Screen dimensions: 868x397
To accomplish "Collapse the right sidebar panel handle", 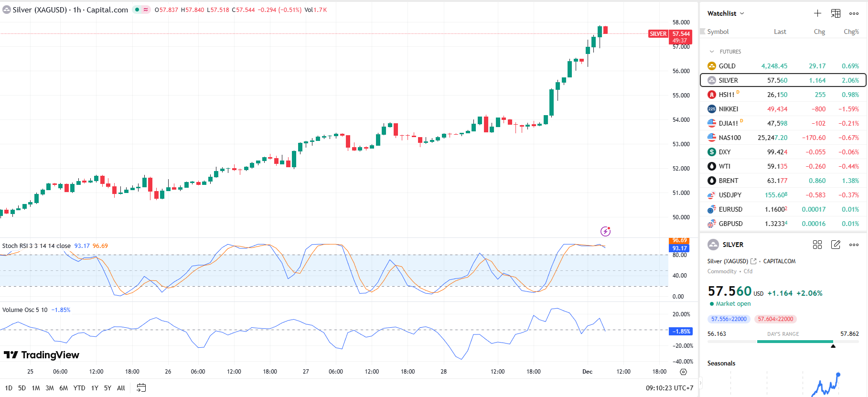I will click(701, 383).
